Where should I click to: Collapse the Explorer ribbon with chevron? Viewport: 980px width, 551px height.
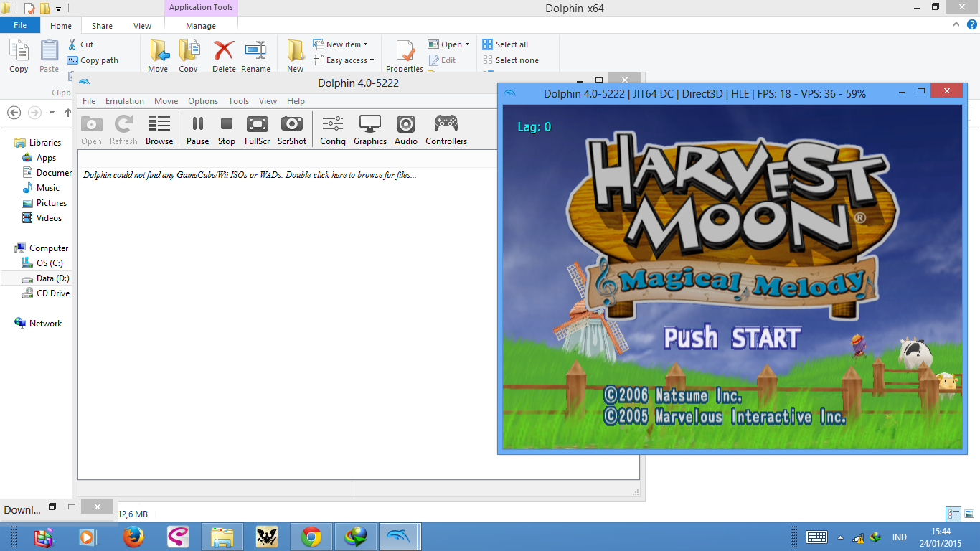956,24
